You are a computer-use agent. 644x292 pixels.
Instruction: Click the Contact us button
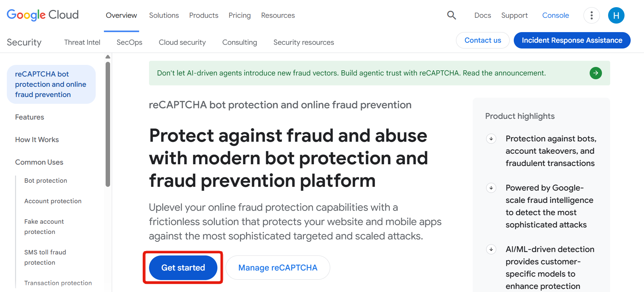(483, 40)
